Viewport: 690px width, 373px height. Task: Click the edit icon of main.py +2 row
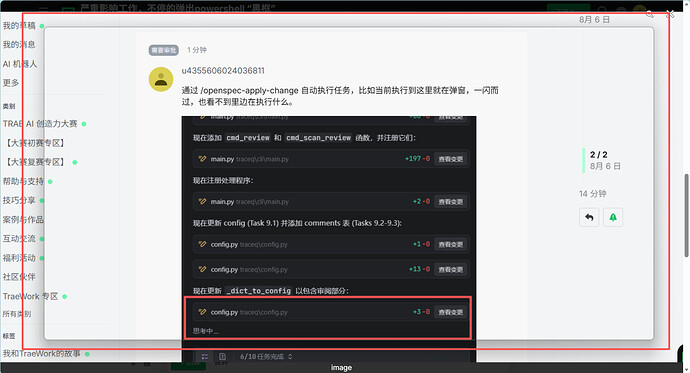202,201
